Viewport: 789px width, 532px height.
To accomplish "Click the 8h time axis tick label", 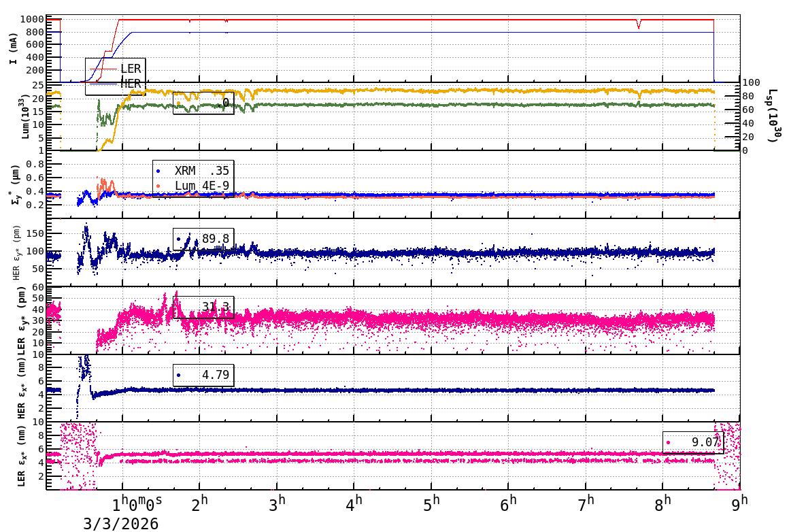I will [x=662, y=504].
